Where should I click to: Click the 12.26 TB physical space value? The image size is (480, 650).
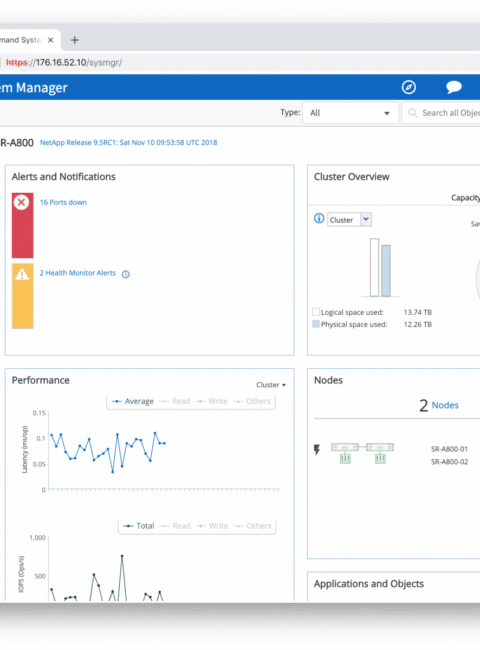coord(418,324)
